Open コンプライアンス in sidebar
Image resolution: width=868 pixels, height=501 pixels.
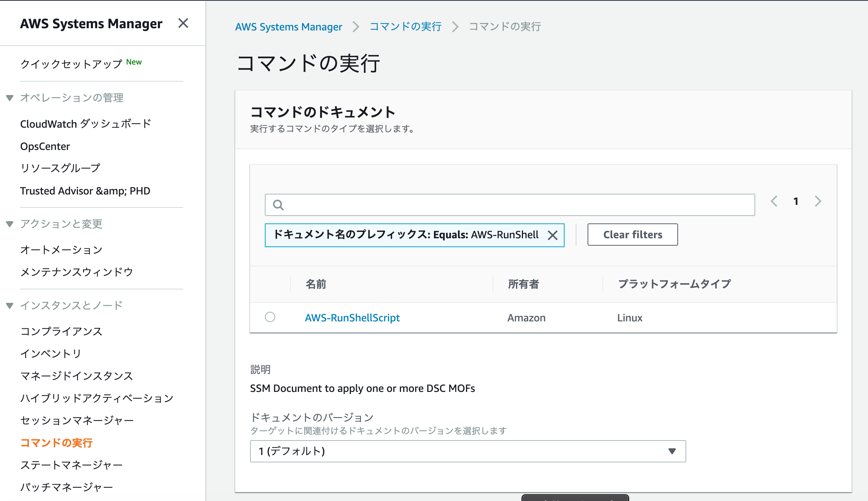click(x=61, y=331)
